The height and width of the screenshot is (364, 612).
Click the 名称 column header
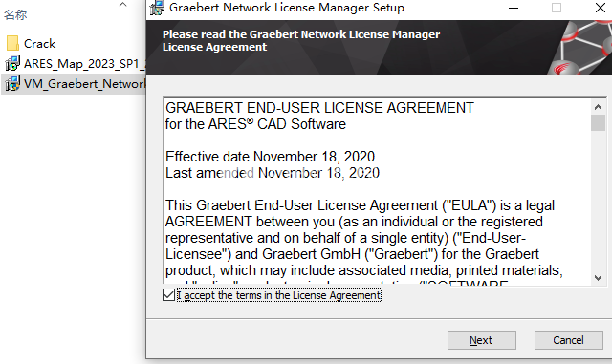pyautogui.click(x=15, y=15)
